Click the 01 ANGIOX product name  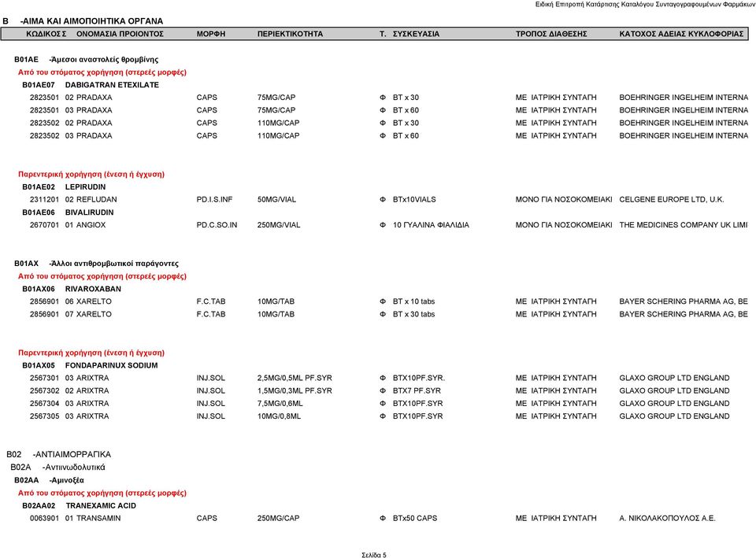85,225
